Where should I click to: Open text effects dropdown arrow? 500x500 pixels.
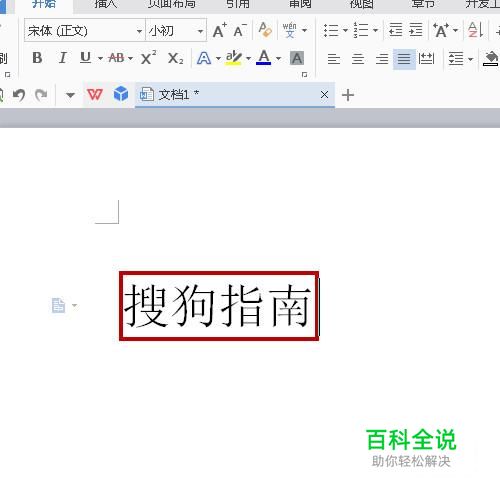[x=218, y=59]
